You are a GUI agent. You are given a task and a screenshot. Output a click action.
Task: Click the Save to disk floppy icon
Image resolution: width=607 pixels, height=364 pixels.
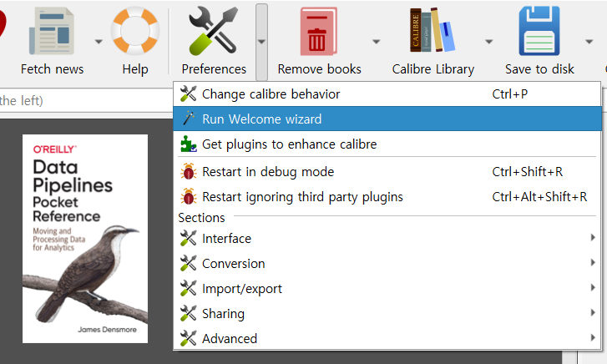539,31
